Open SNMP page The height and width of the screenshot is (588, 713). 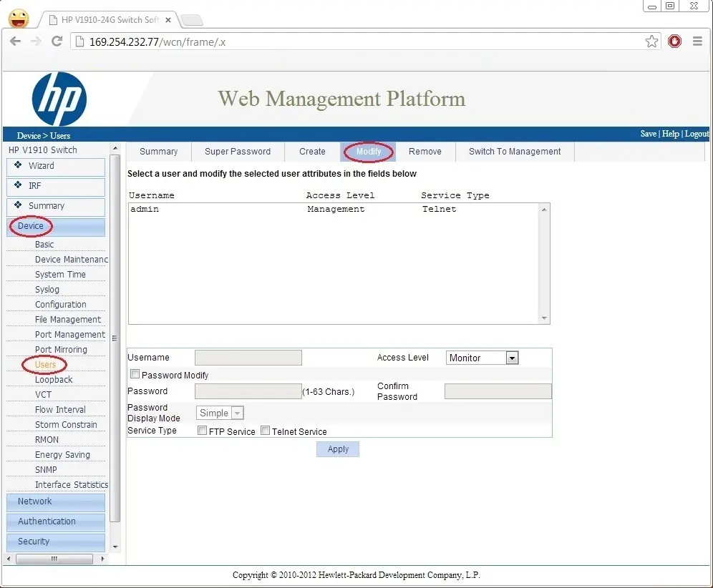pos(46,469)
